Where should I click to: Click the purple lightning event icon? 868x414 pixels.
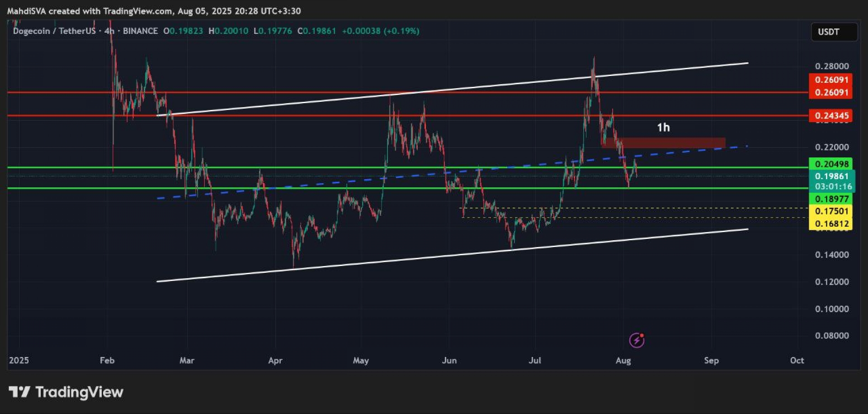(x=637, y=340)
